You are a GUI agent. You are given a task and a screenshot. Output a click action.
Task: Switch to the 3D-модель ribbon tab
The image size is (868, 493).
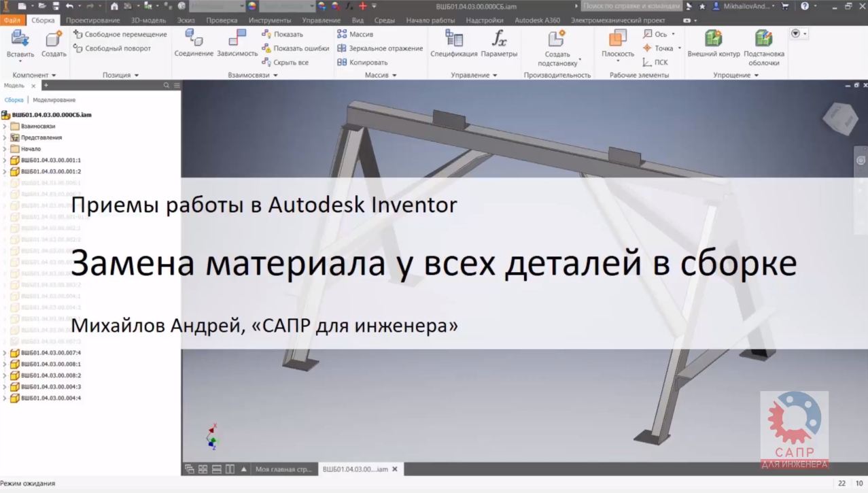[x=148, y=20]
